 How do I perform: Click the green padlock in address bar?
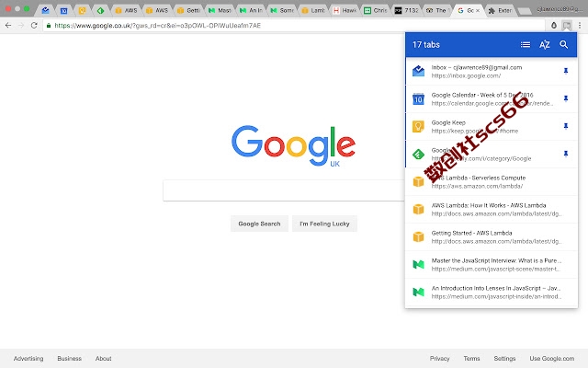click(49, 26)
